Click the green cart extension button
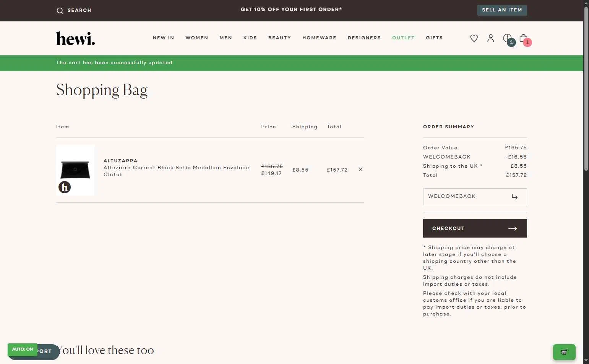 click(564, 352)
